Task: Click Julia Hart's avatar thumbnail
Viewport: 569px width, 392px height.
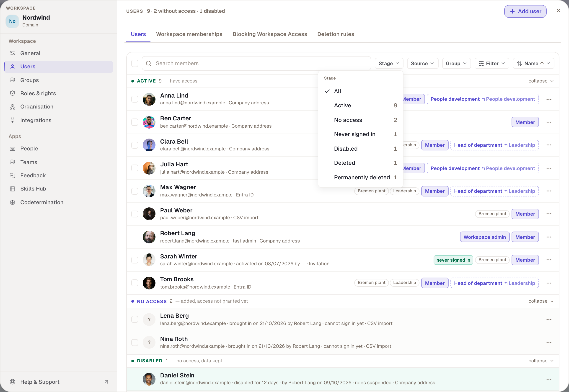Action: (149, 168)
